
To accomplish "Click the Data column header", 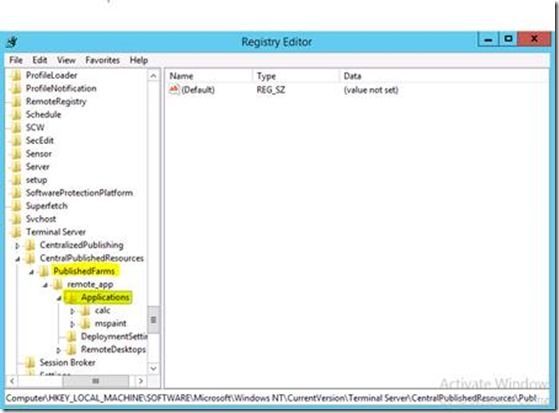I will pyautogui.click(x=444, y=76).
